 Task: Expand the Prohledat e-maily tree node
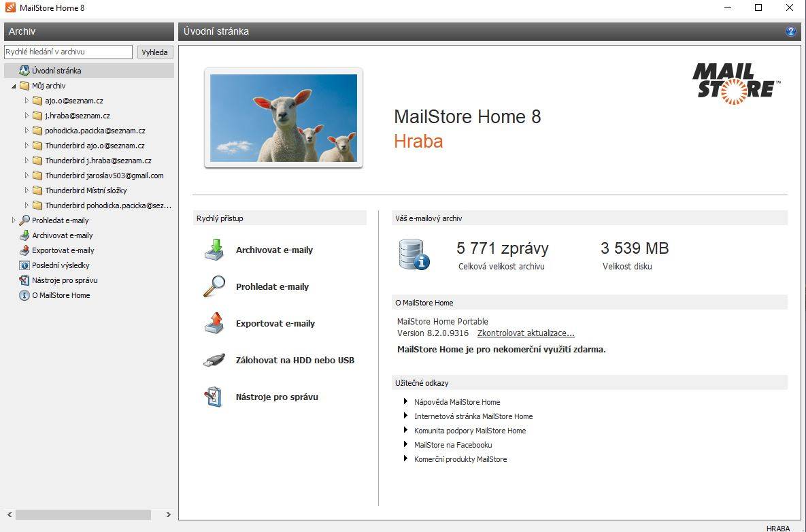pyautogui.click(x=14, y=220)
